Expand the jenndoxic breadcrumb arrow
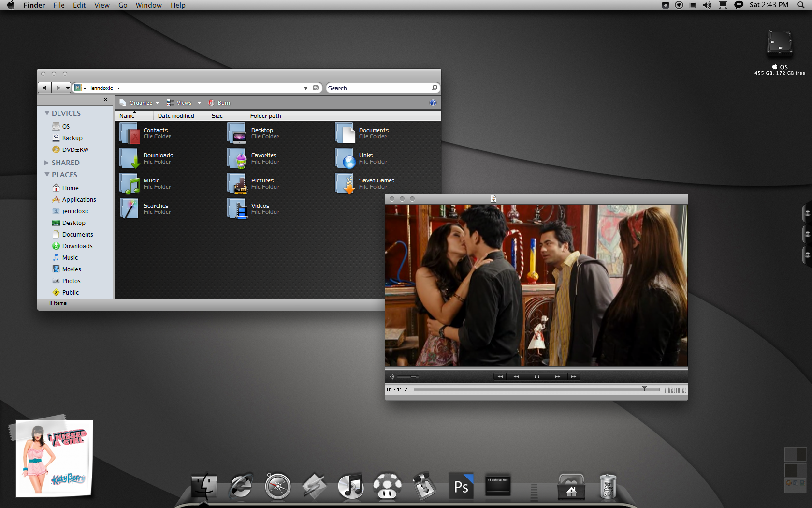The width and height of the screenshot is (812, 508). pos(118,88)
